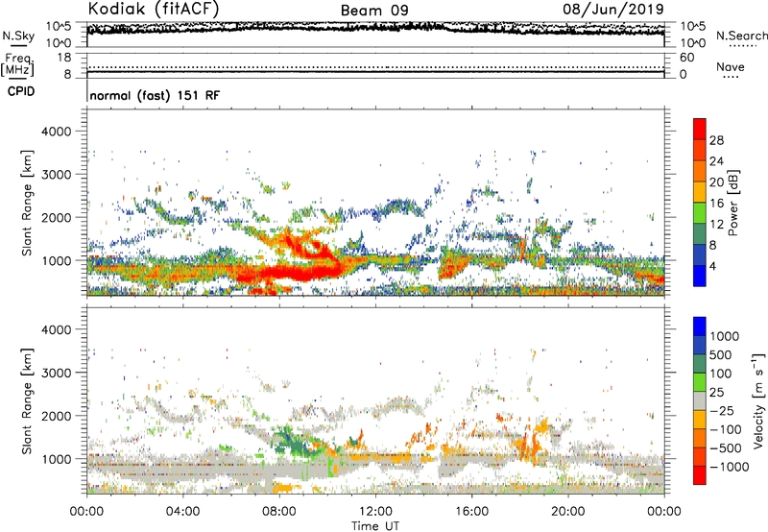The image size is (768, 532).
Task: Click the 'Beam 09' heading
Action: 374,11
